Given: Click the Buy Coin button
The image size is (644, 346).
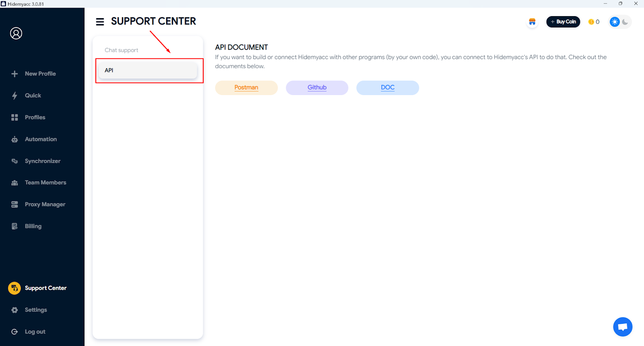Looking at the screenshot, I should [x=563, y=22].
